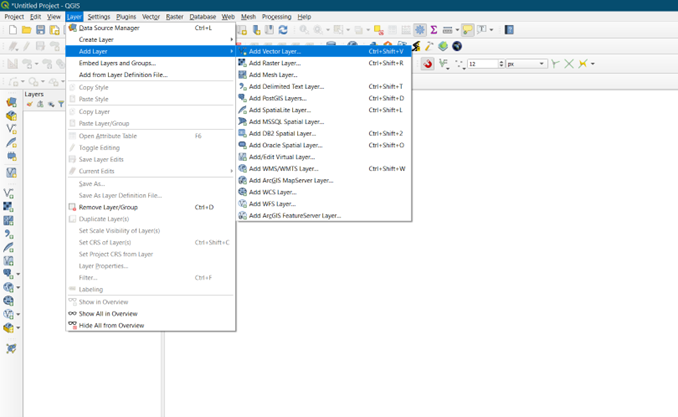Open the Help contents book icon
Screen dimensions: 678x417
pyautogui.click(x=509, y=29)
